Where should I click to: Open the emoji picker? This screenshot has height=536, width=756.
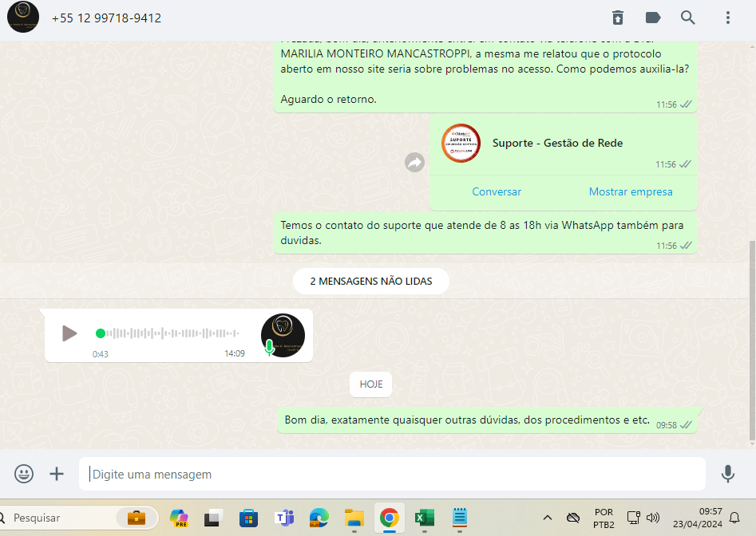(x=24, y=474)
